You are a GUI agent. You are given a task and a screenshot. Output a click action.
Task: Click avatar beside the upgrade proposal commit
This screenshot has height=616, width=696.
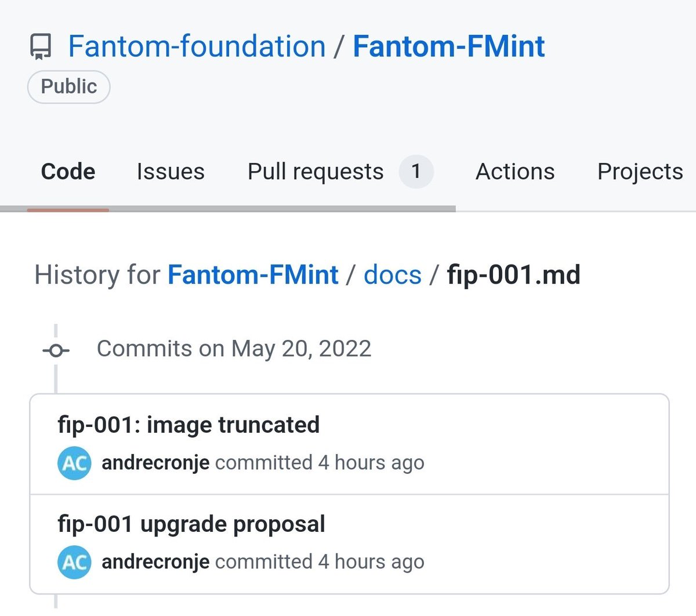[x=74, y=562]
